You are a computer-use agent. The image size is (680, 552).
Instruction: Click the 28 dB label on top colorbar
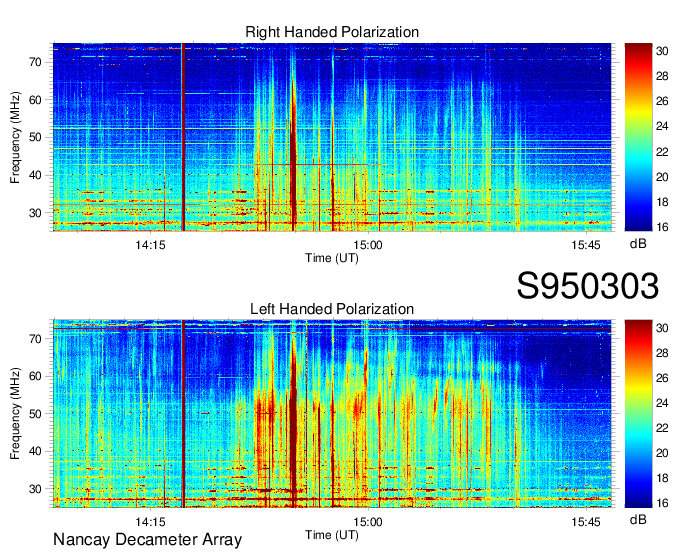662,76
